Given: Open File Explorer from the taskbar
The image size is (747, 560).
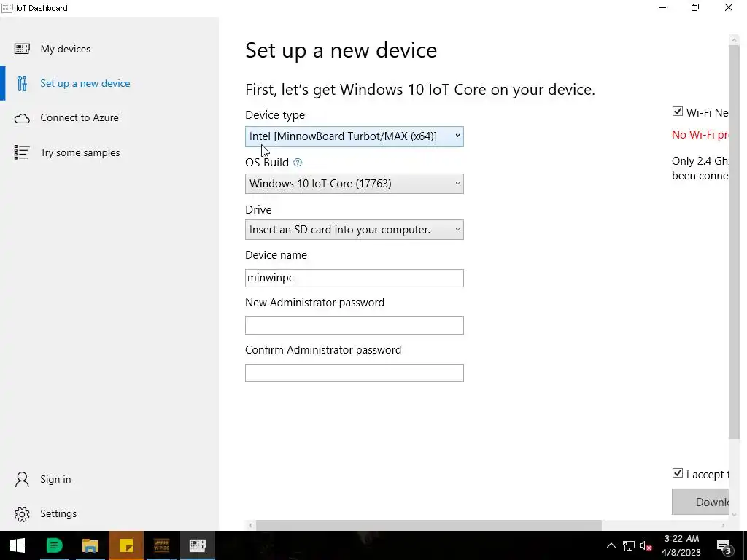Looking at the screenshot, I should click(90, 545).
